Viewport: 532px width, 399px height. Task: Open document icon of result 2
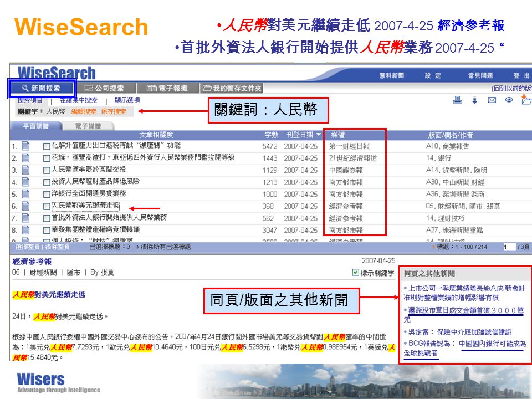pos(25,158)
